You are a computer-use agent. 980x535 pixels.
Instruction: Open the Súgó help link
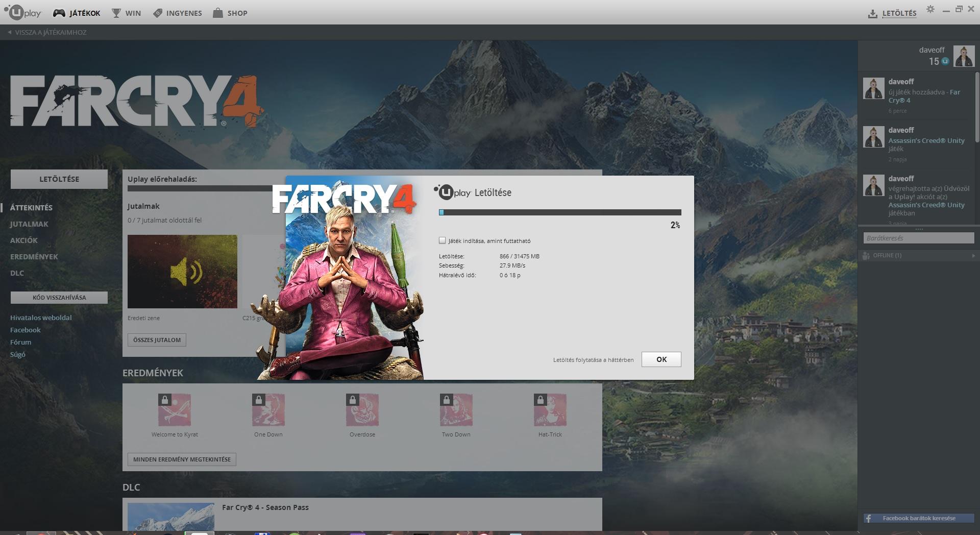point(17,354)
